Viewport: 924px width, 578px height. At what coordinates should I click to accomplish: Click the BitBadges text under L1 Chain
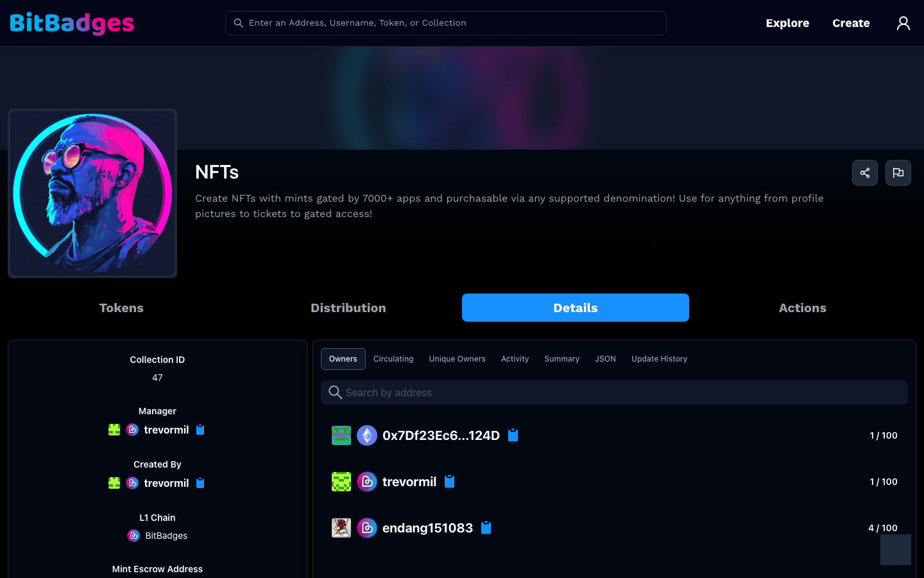(x=166, y=536)
